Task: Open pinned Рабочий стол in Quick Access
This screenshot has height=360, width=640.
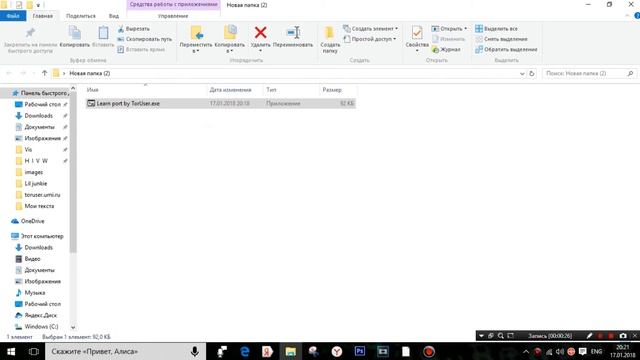Action: pos(42,104)
